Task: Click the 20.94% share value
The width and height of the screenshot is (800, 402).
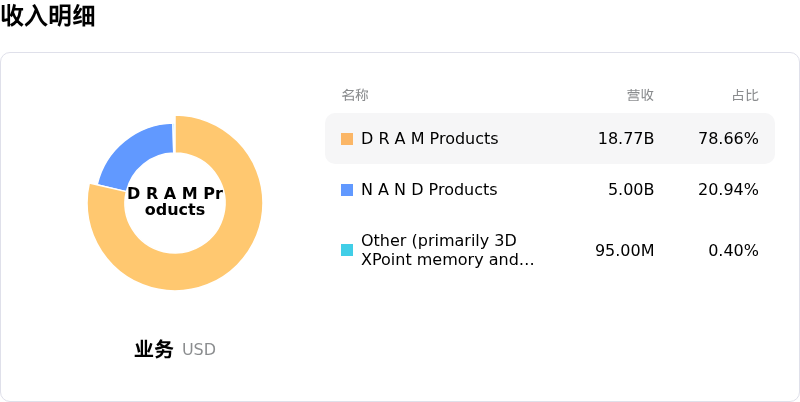Action: [728, 190]
